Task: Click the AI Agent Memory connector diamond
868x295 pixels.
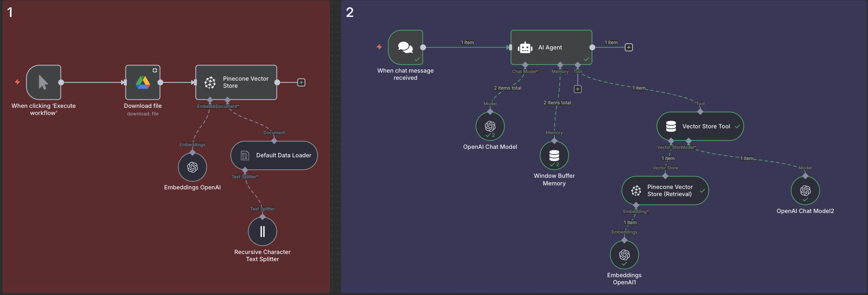Action: pyautogui.click(x=560, y=65)
